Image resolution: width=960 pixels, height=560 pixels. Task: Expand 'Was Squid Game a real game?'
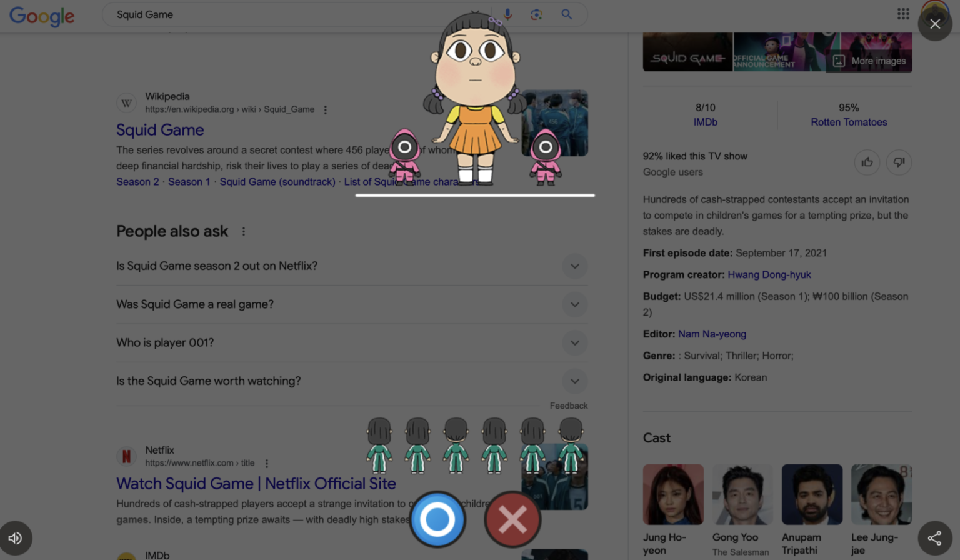point(351,304)
